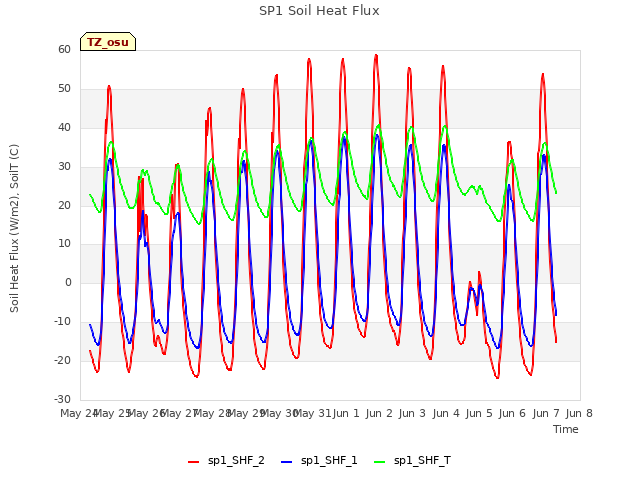Select the sp1_SHF_T legend entry
Screen dimensions: 640x480
click(413, 461)
